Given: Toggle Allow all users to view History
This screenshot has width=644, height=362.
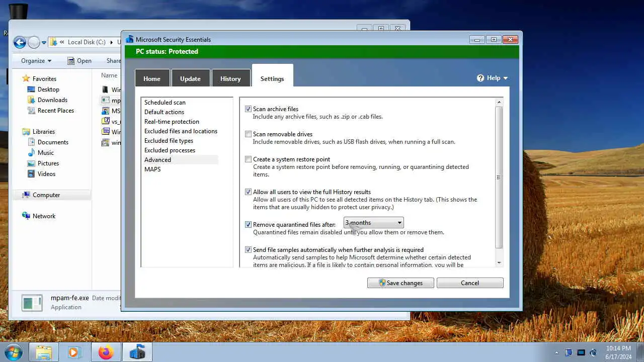Looking at the screenshot, I should click(248, 192).
